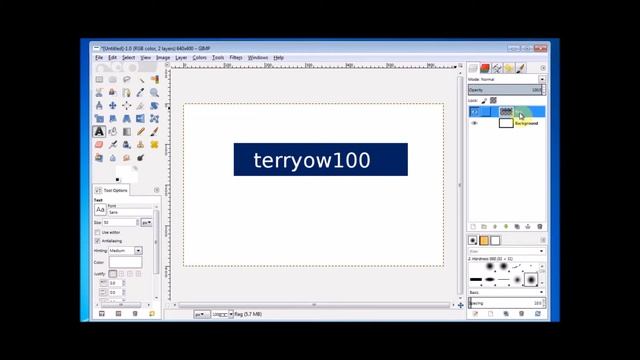The image size is (640, 360).
Task: Enable the Use editor checkbox
Action: point(98,232)
